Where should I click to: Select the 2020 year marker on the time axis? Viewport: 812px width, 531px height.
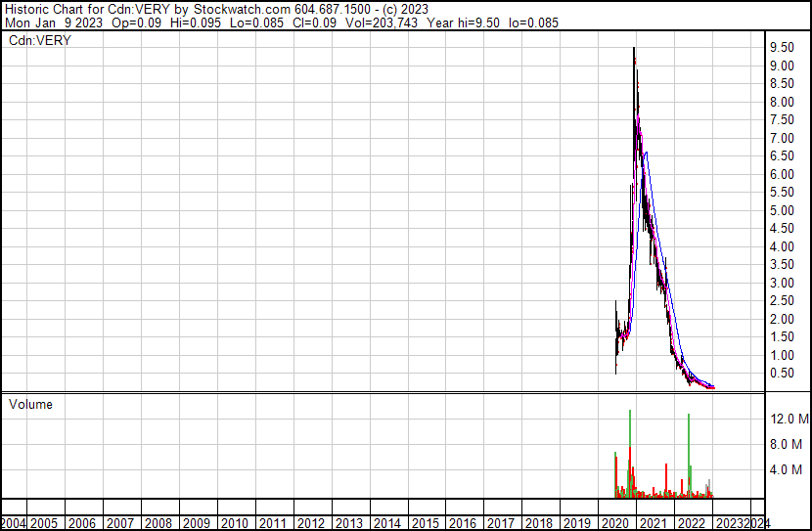click(613, 523)
